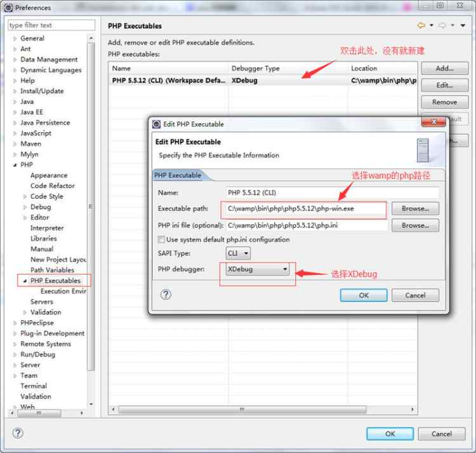Click OK in Edit PHP Executable dialog
Viewport: 476px width, 453px height.
coord(364,295)
